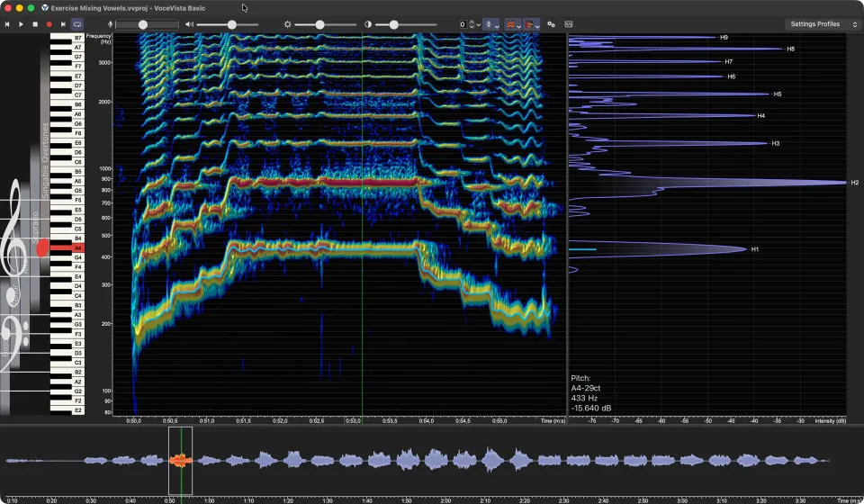Select the H5 harmonic label
Image resolution: width=864 pixels, height=504 pixels.
tap(778, 94)
